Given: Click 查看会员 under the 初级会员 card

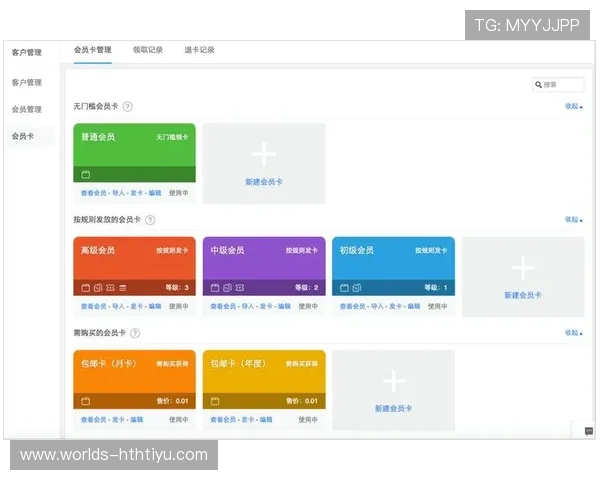Looking at the screenshot, I should tap(352, 306).
